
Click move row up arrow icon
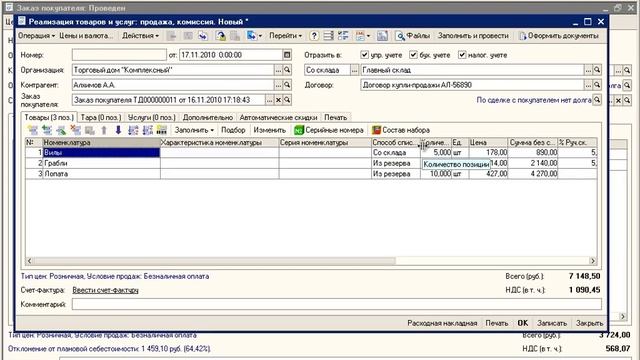tap(104, 130)
